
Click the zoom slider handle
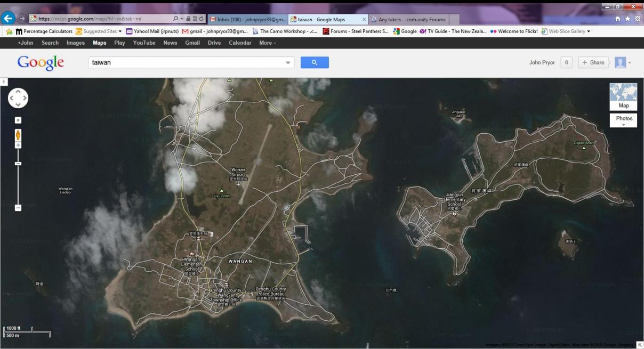coord(18,164)
